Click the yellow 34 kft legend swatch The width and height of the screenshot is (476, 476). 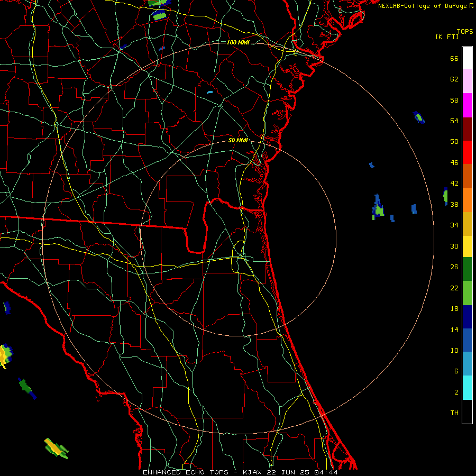click(x=467, y=246)
